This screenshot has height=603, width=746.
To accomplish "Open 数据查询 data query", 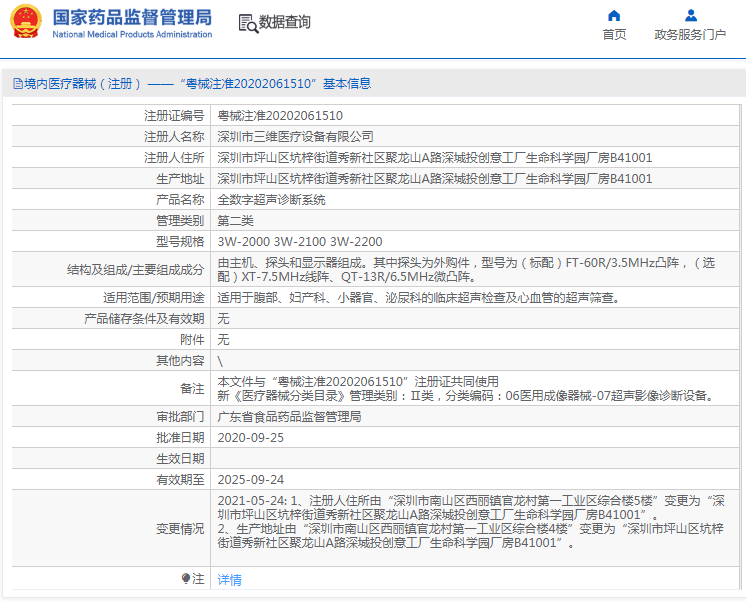I will pyautogui.click(x=285, y=22).
